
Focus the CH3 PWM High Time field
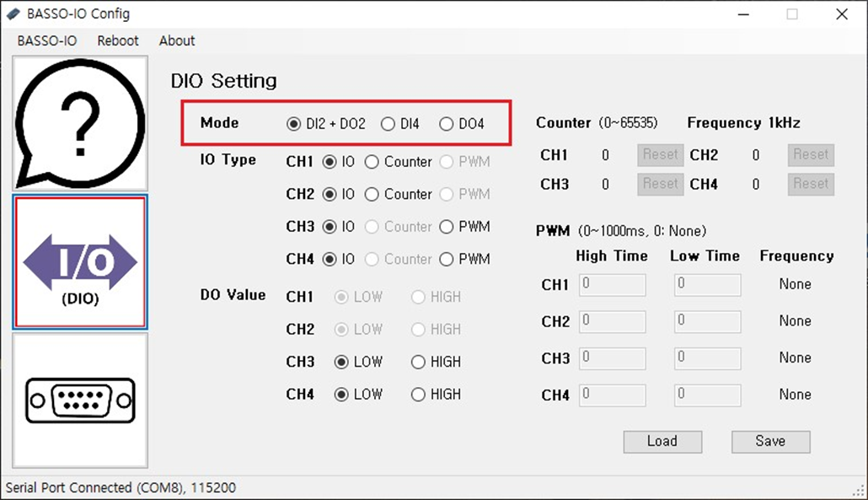tap(613, 359)
